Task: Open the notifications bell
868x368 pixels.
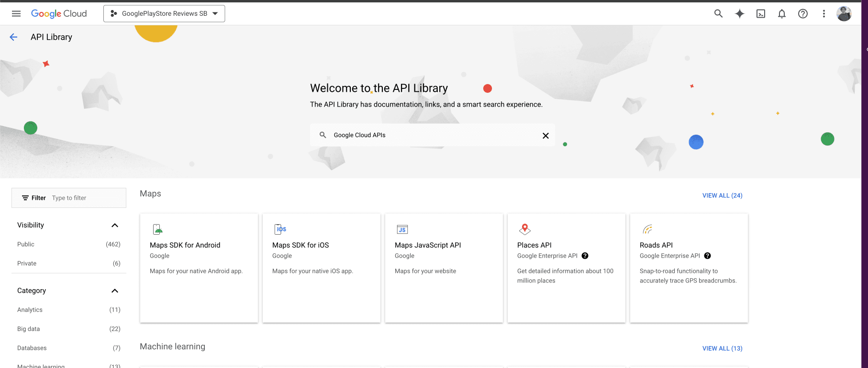Action: [781, 14]
